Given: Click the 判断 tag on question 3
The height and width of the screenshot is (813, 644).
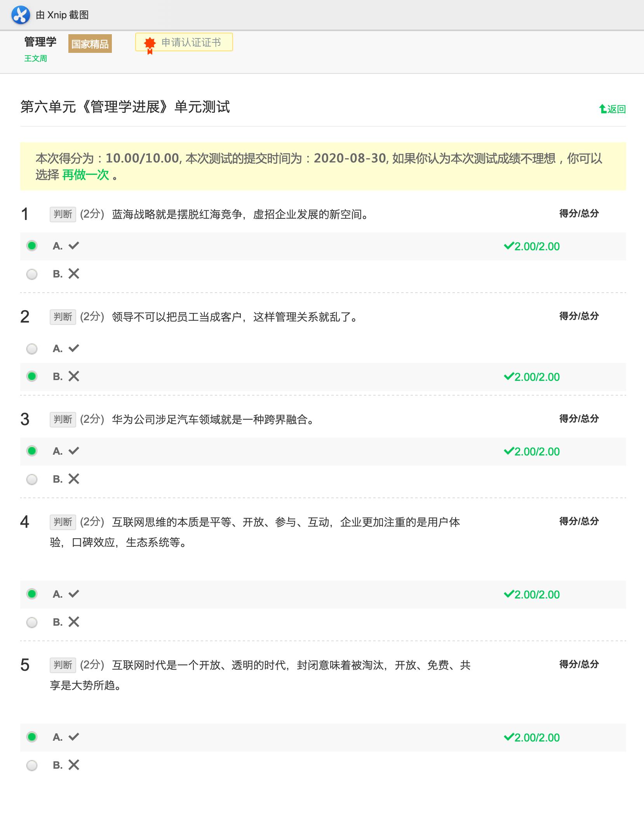Looking at the screenshot, I should point(63,419).
